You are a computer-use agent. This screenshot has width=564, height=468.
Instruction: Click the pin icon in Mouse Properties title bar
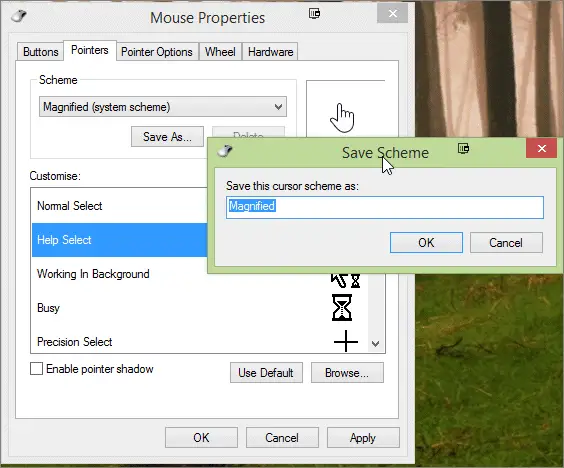[314, 14]
